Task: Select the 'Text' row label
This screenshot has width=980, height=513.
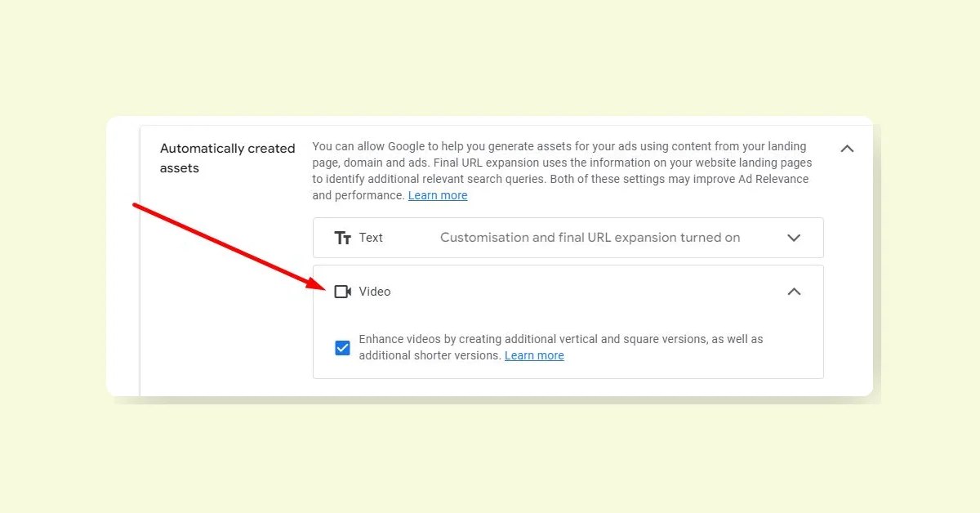Action: [371, 238]
